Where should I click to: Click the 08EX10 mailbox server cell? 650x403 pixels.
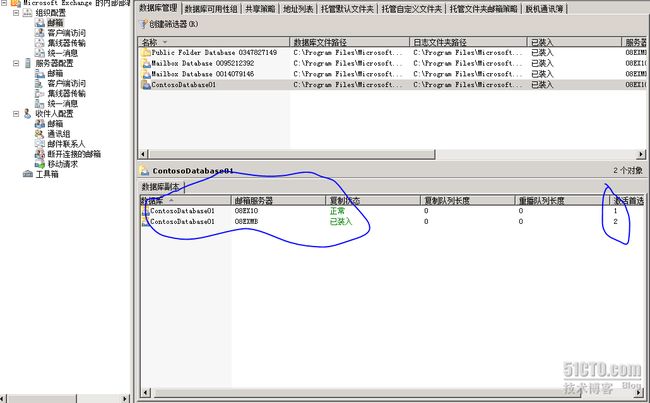click(x=246, y=211)
